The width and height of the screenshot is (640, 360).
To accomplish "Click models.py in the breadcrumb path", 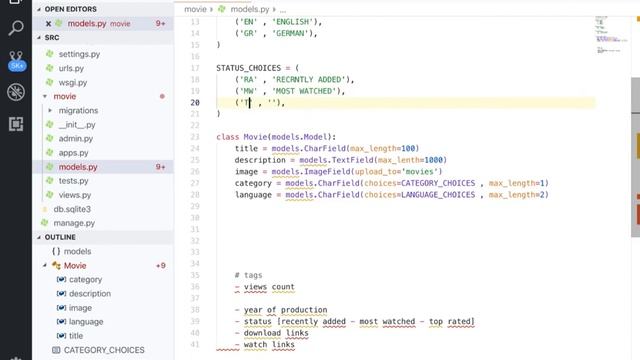I will (250, 9).
